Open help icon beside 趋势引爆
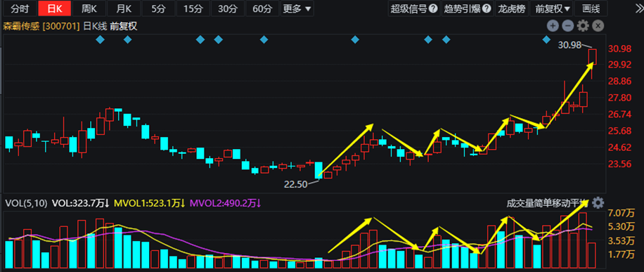 tap(487, 8)
